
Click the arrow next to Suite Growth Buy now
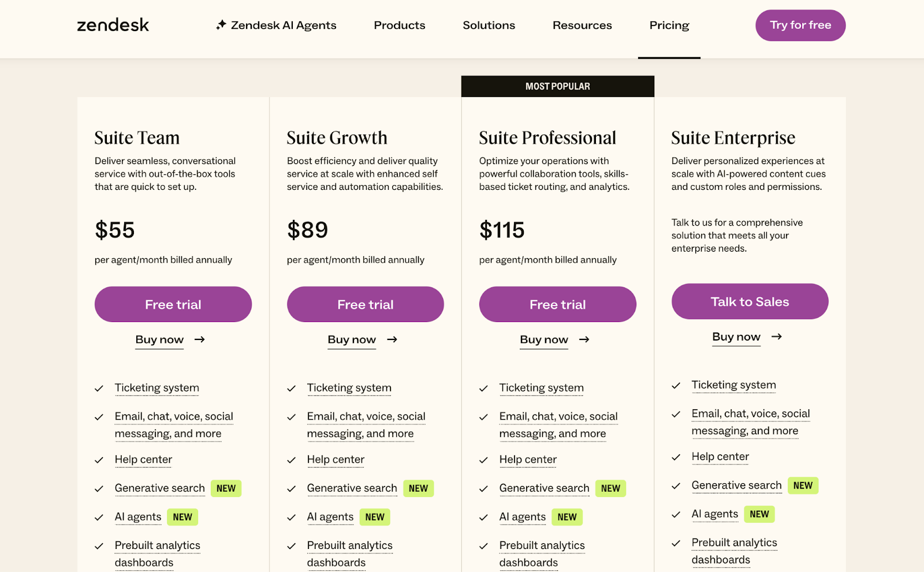click(392, 339)
